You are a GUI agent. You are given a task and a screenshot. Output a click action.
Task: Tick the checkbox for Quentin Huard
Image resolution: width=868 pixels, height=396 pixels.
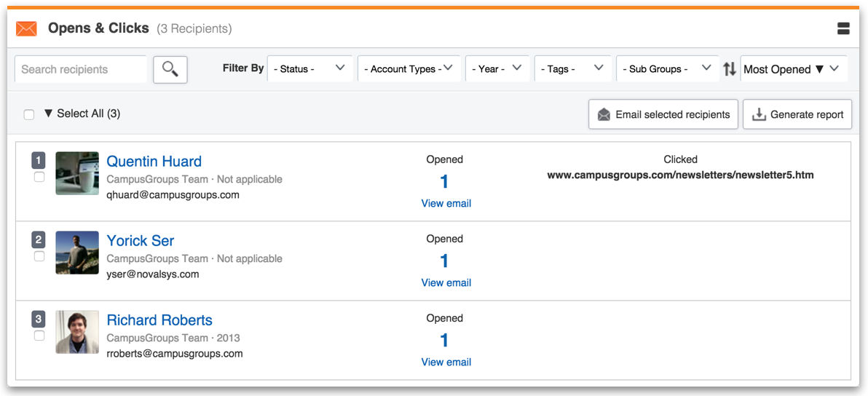(39, 177)
